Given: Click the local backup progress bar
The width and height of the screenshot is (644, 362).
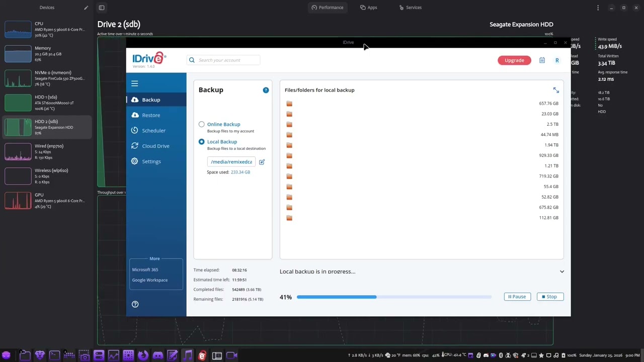Looking at the screenshot, I should click(394, 297).
